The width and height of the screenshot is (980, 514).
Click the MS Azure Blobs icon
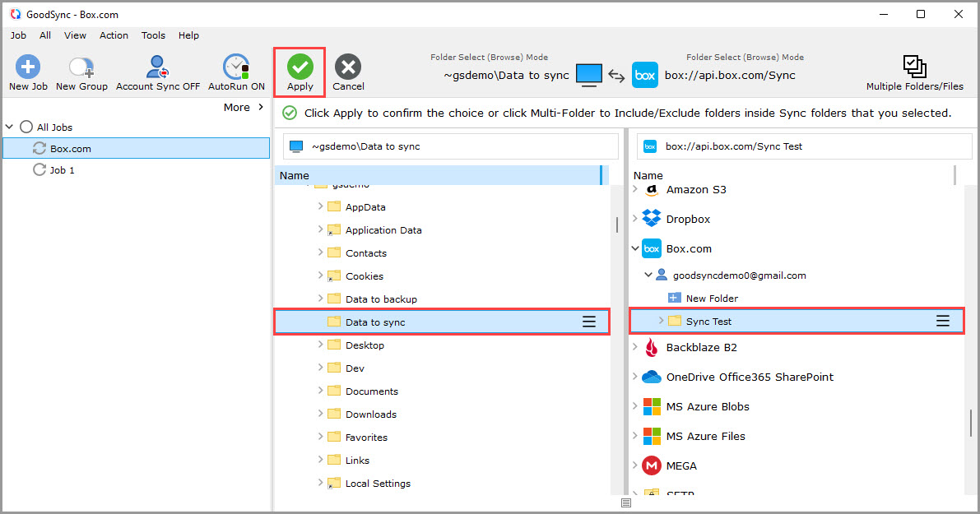tap(652, 406)
